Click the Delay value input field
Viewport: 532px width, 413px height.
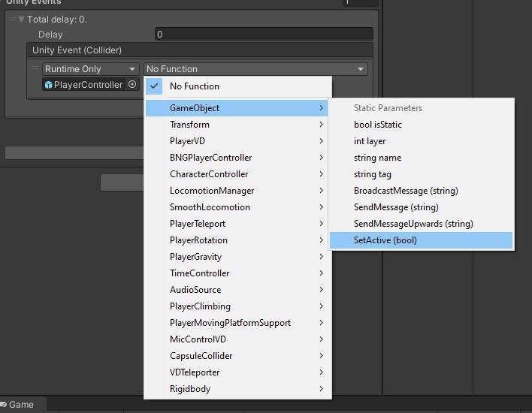pyautogui.click(x=264, y=35)
